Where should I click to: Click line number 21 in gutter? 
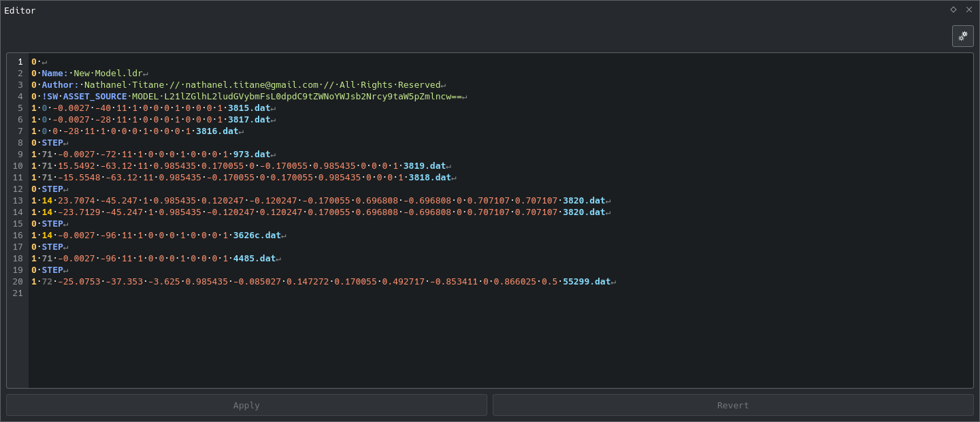click(x=18, y=293)
